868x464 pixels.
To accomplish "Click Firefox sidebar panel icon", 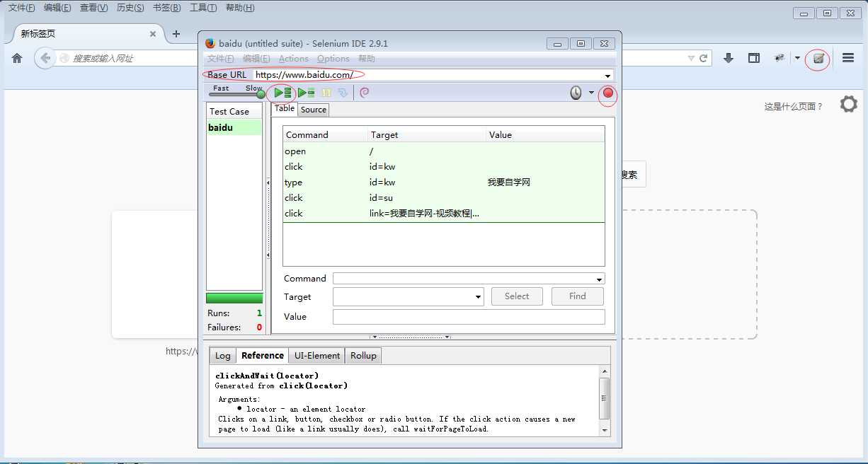I will [x=754, y=59].
